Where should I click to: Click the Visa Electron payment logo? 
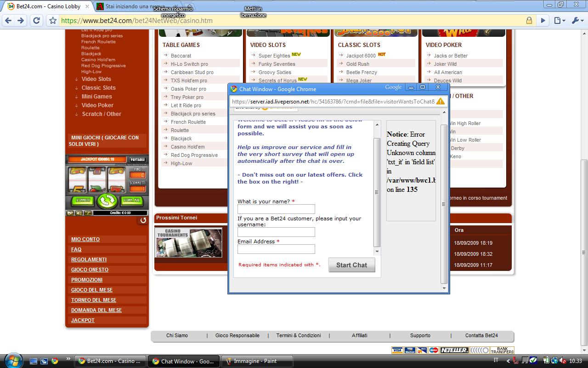click(x=410, y=351)
